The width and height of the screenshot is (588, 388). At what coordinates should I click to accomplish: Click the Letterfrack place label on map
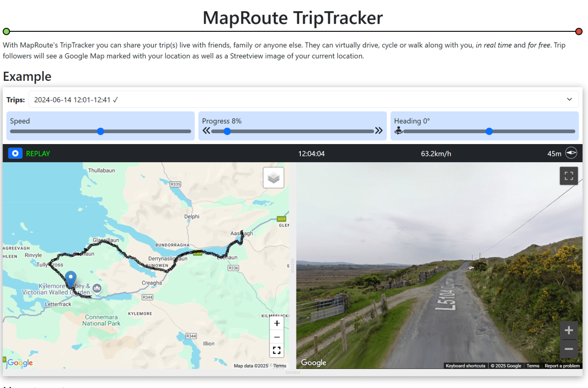click(58, 304)
